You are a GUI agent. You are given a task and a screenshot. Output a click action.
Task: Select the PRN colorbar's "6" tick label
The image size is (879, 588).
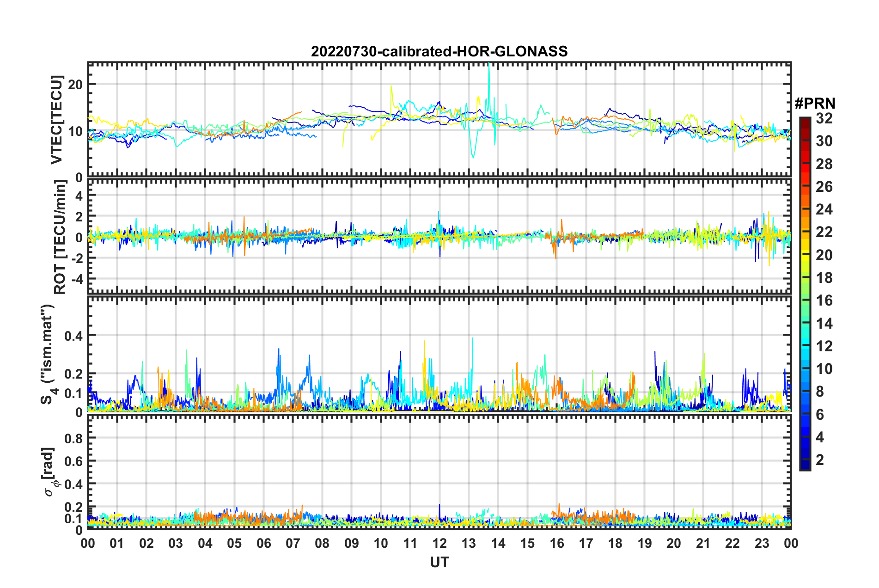pyautogui.click(x=820, y=415)
